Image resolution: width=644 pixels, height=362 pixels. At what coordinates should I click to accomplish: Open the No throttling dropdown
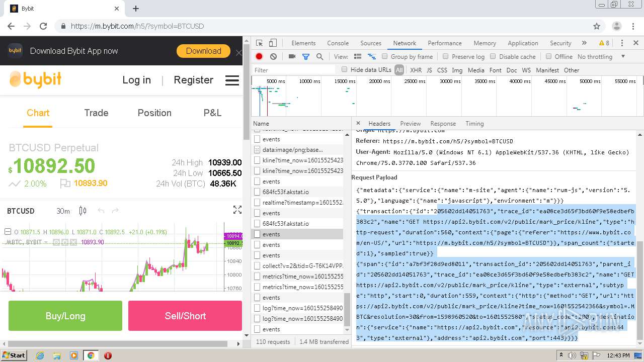pyautogui.click(x=601, y=57)
